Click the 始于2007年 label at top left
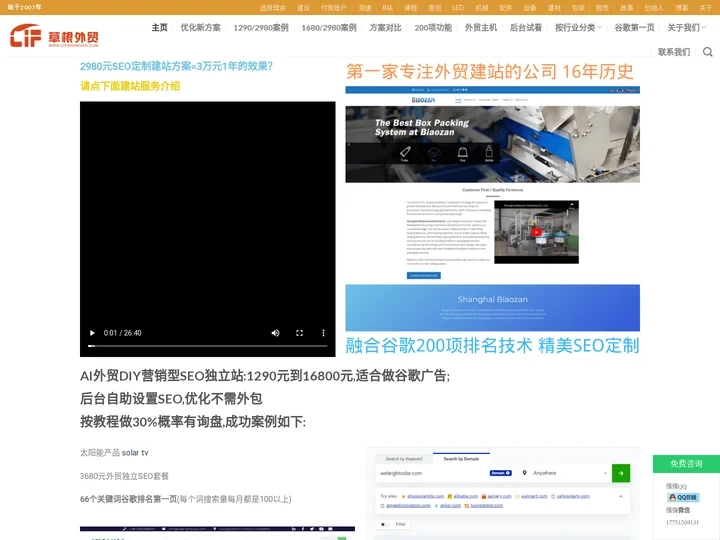Screen dimensions: 720x540 pos(24,7)
